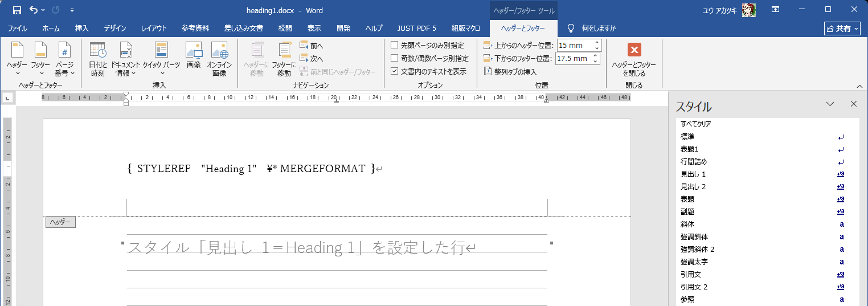The width and height of the screenshot is (868, 306).
Task: Switch to the ホーム tab
Action: coord(51,28)
